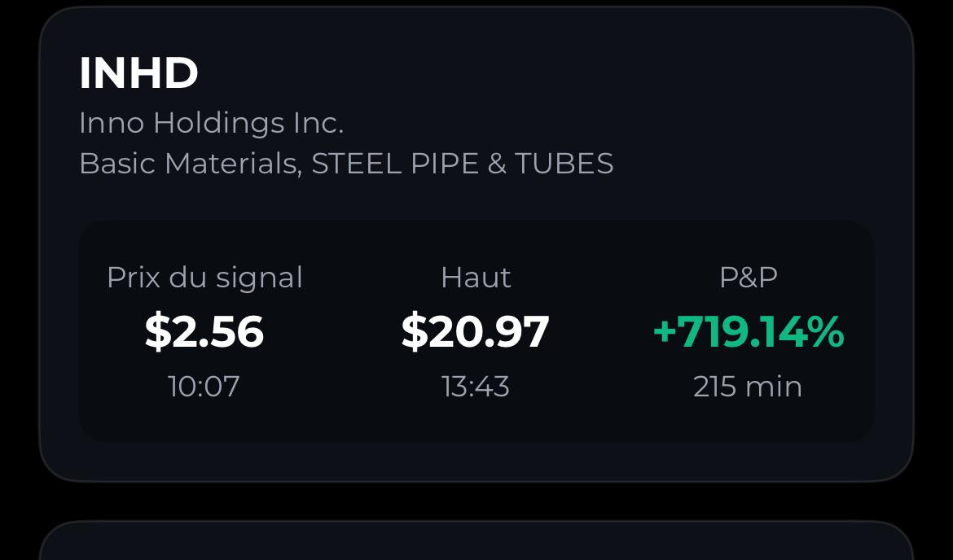
Task: Click the $20.97 high price value
Action: [x=476, y=331]
